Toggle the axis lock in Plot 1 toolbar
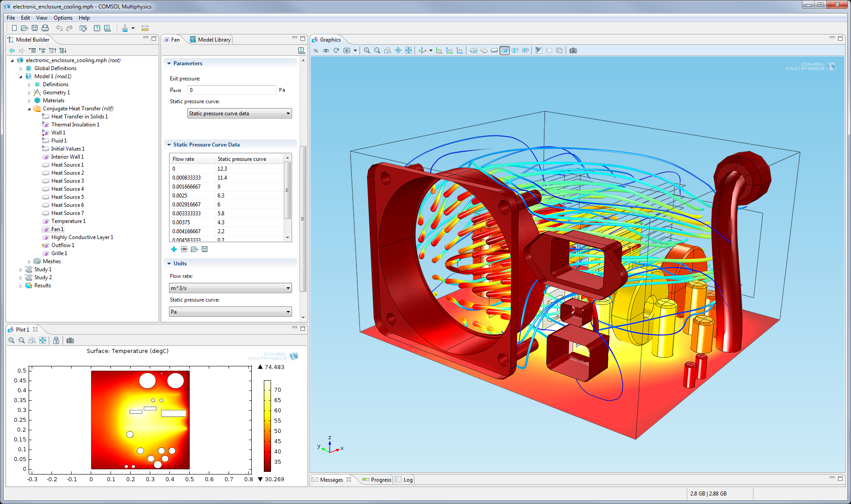The width and height of the screenshot is (851, 504). (56, 340)
